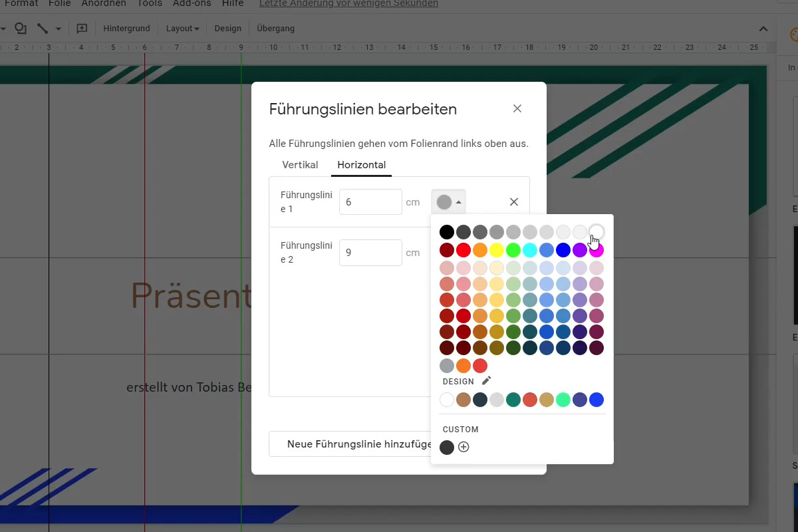Select the Horizontal tab

click(x=361, y=165)
